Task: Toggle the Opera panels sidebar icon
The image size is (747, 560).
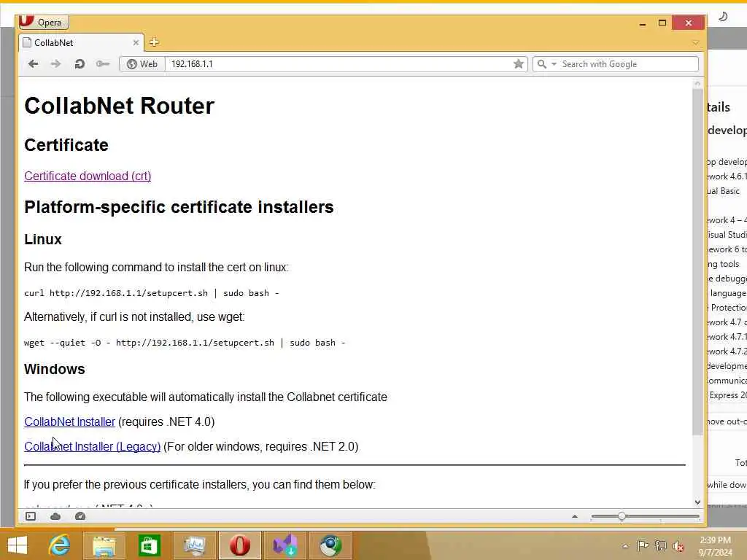Action: (31, 516)
